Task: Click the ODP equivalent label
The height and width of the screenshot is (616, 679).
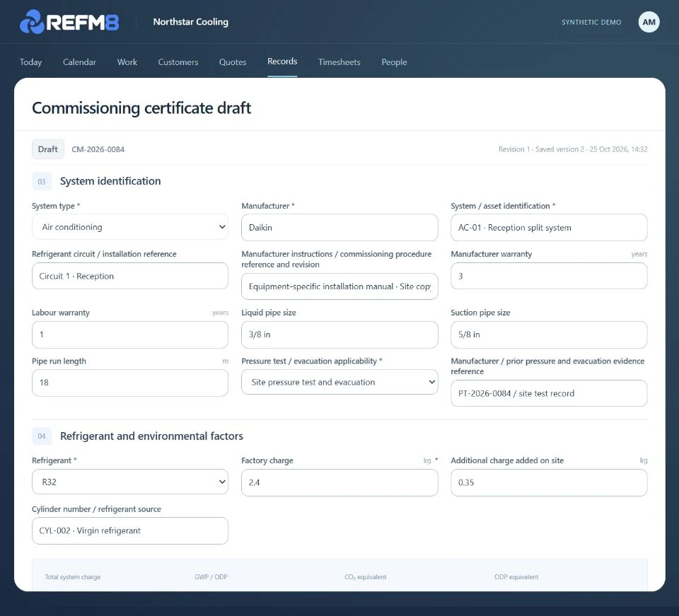Action: point(516,576)
